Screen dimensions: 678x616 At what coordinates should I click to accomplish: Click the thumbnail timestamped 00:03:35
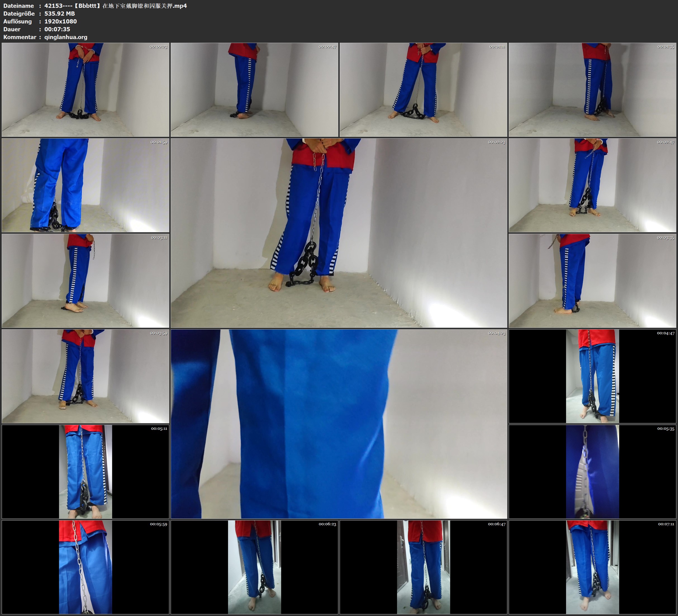592,281
